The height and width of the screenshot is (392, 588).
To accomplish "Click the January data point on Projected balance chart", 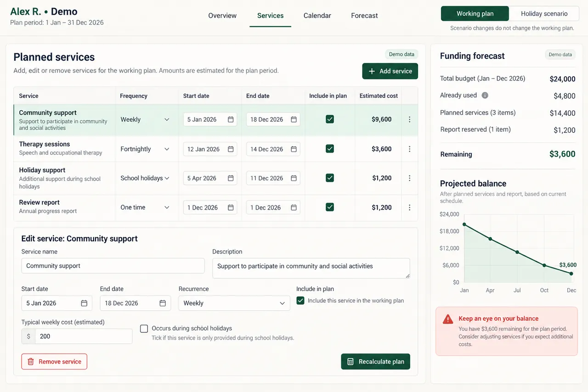I will pyautogui.click(x=464, y=224).
